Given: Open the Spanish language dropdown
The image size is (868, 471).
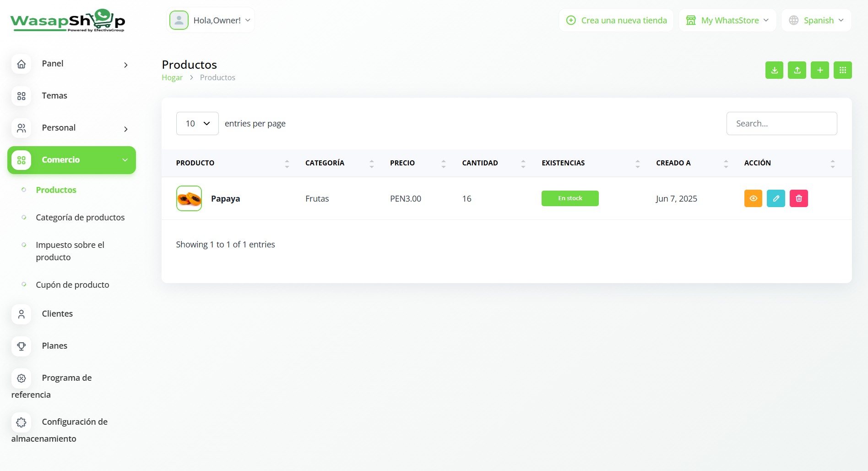Looking at the screenshot, I should click(x=817, y=21).
